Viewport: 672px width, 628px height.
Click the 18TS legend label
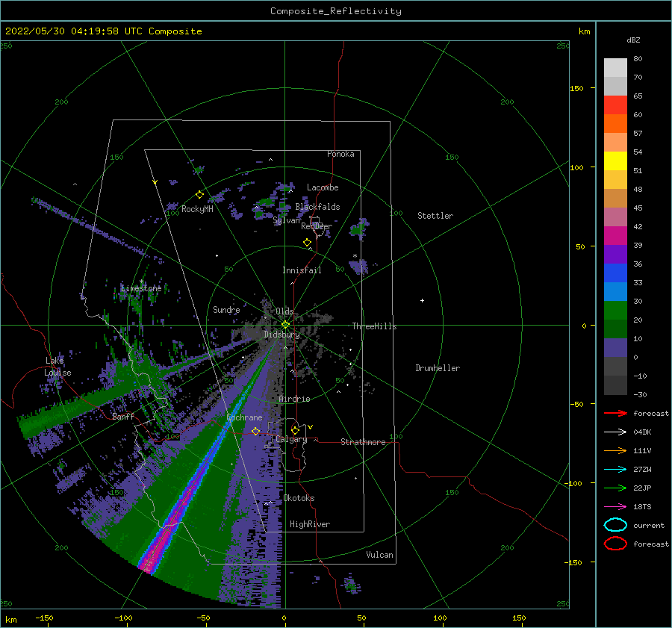642,507
